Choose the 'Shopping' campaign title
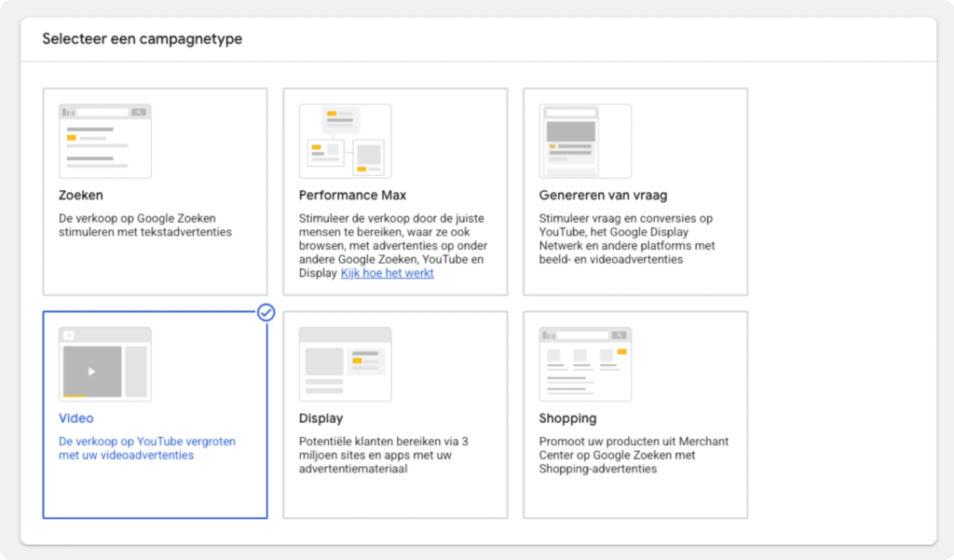 click(567, 418)
